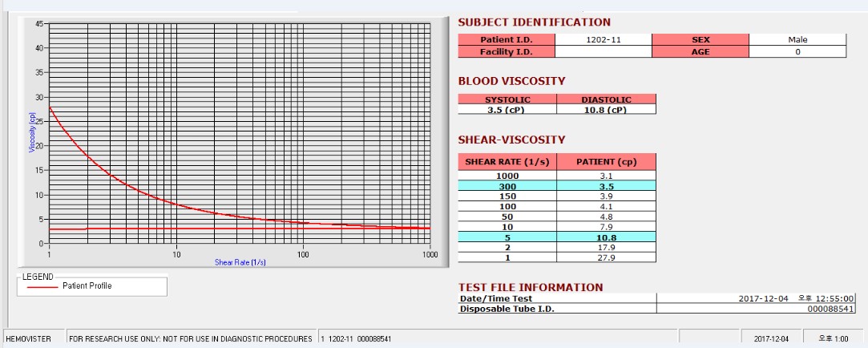Click the PATIENT (cp) column header
This screenshot has width=868, height=348.
tap(606, 162)
